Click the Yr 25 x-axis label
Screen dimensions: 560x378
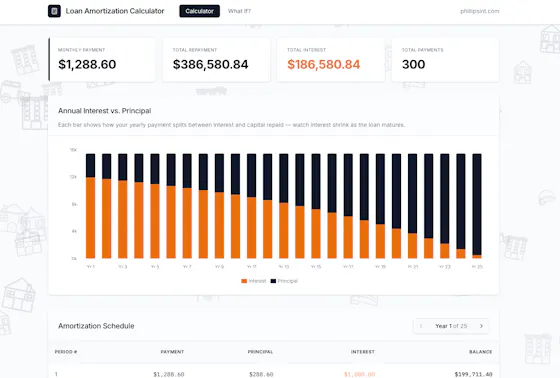(477, 267)
